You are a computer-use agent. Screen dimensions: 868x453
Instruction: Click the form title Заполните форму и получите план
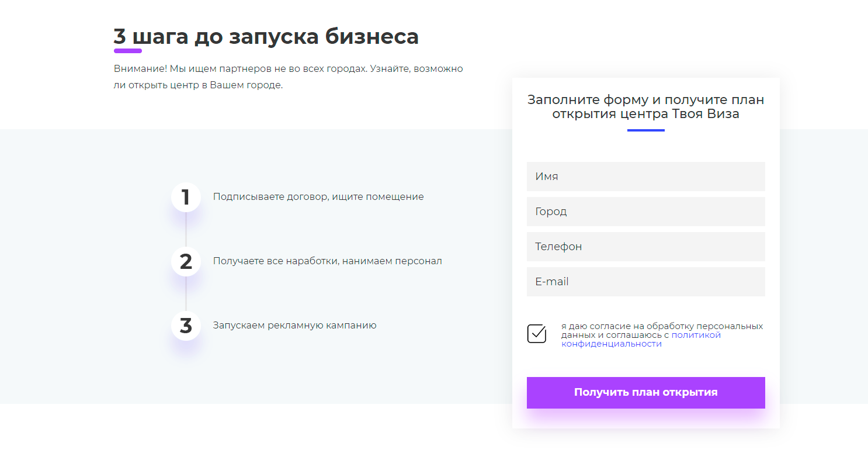click(645, 106)
